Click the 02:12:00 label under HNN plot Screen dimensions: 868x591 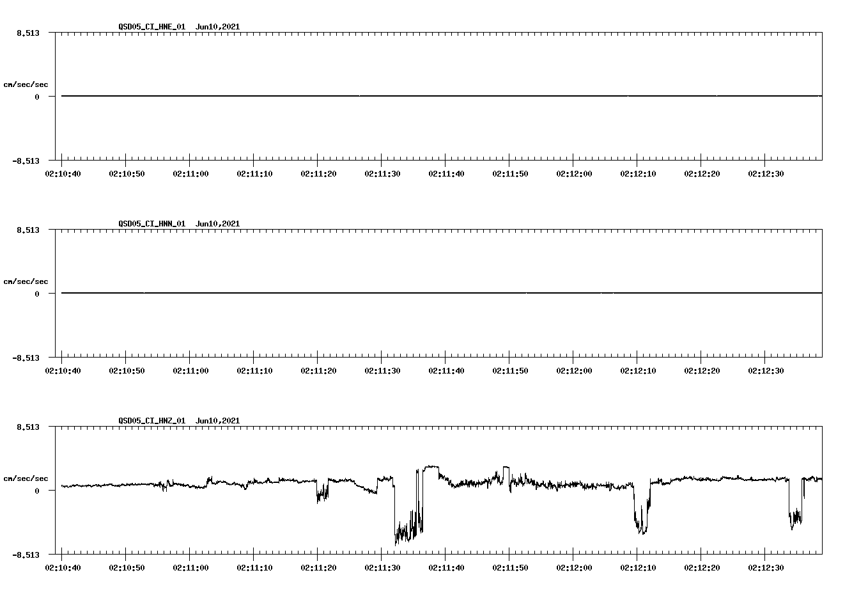pyautogui.click(x=574, y=371)
